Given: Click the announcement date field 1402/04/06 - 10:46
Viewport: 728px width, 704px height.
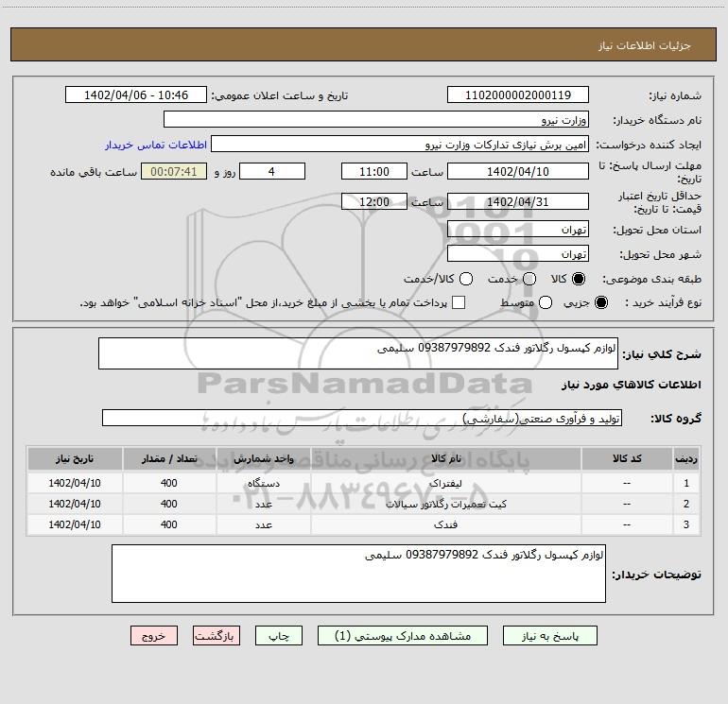Looking at the screenshot, I should pyautogui.click(x=136, y=95).
